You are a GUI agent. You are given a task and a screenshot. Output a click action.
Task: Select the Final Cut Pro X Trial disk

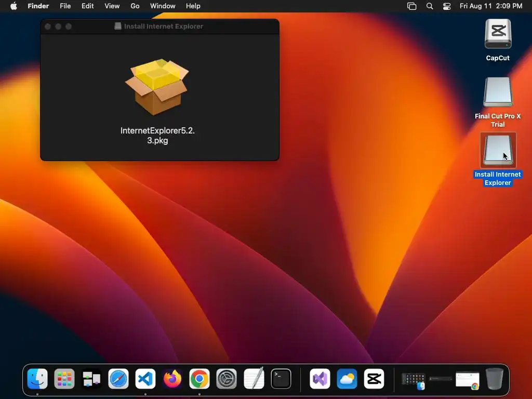pyautogui.click(x=498, y=92)
